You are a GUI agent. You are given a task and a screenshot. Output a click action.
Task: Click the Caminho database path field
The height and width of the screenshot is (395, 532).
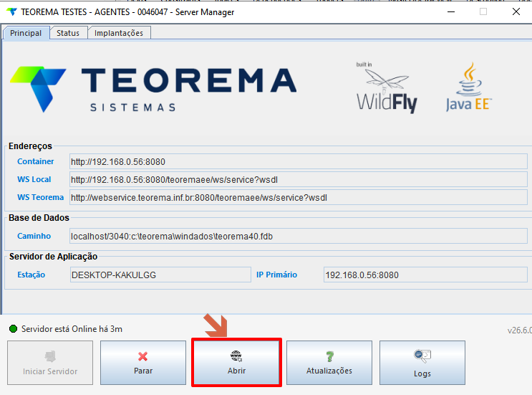point(299,237)
